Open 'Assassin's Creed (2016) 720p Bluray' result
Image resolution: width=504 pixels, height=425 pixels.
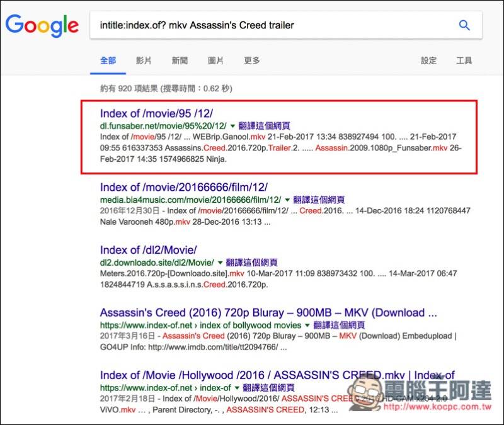coord(268,312)
